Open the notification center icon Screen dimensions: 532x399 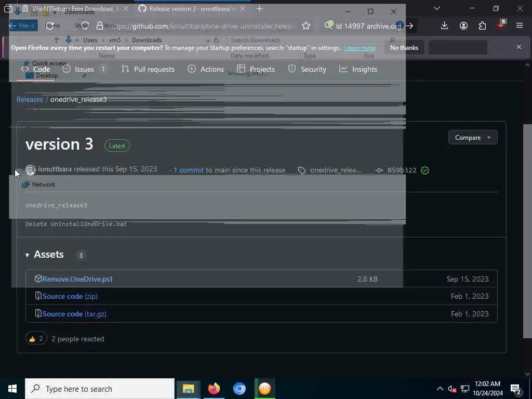click(x=516, y=389)
